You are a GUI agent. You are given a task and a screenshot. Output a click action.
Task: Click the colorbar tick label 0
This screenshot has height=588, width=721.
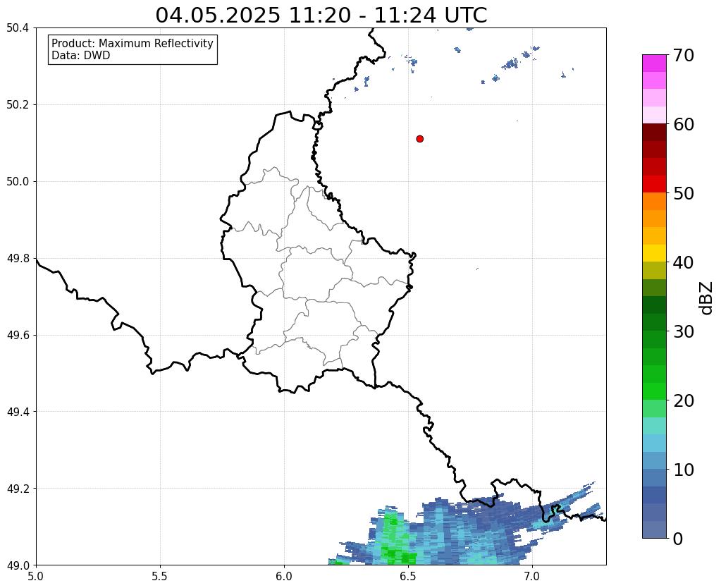(678, 539)
